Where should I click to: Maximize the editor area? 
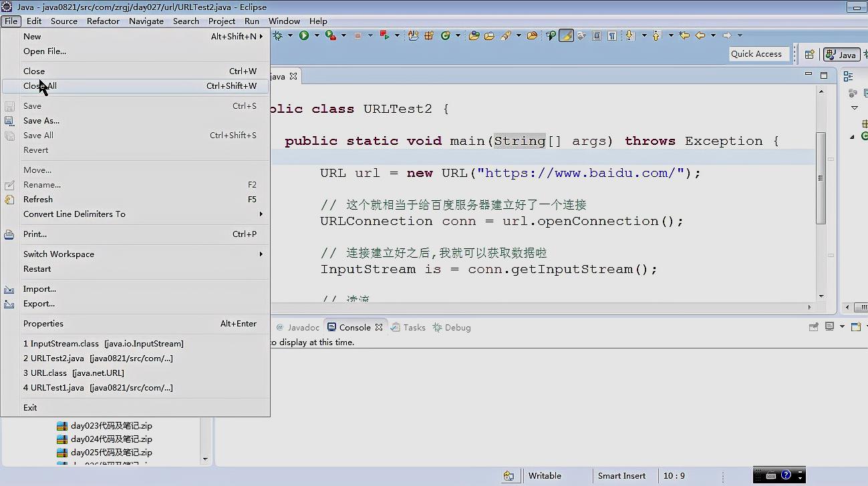(824, 75)
